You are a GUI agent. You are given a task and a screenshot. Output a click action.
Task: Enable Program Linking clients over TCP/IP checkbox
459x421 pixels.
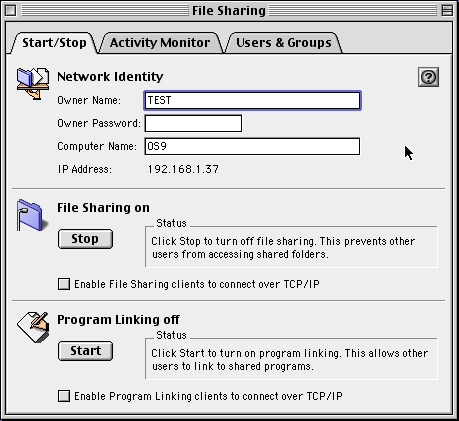click(x=64, y=396)
